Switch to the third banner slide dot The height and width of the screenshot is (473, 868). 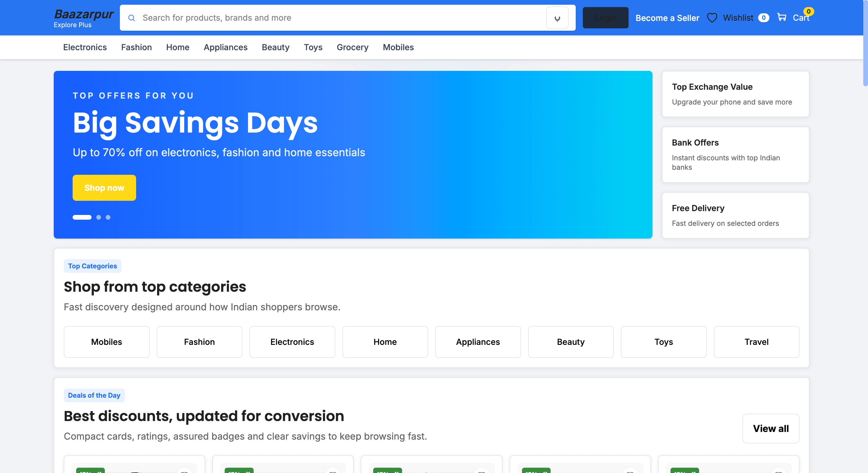[x=108, y=217]
